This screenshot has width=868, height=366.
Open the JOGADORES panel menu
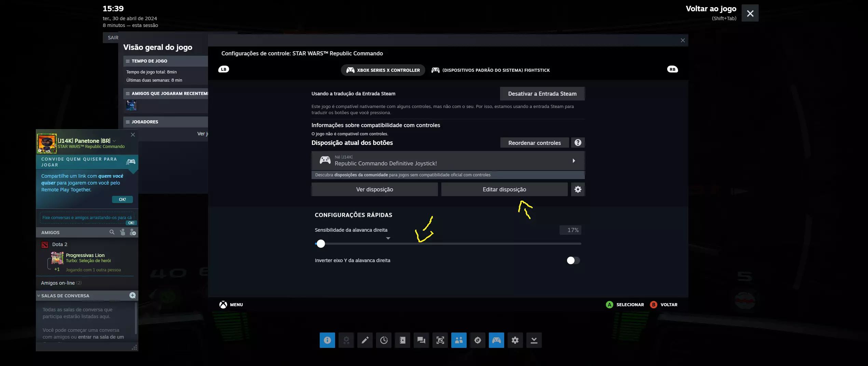pos(128,122)
